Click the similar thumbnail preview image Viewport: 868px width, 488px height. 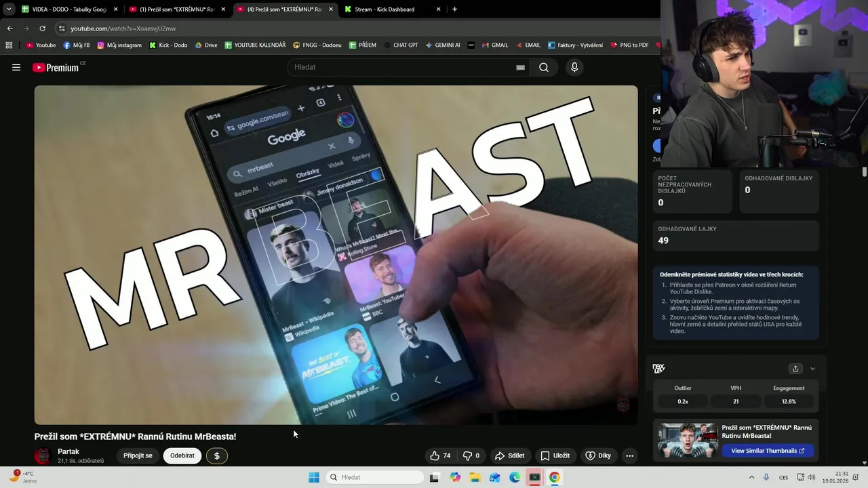pos(688,441)
